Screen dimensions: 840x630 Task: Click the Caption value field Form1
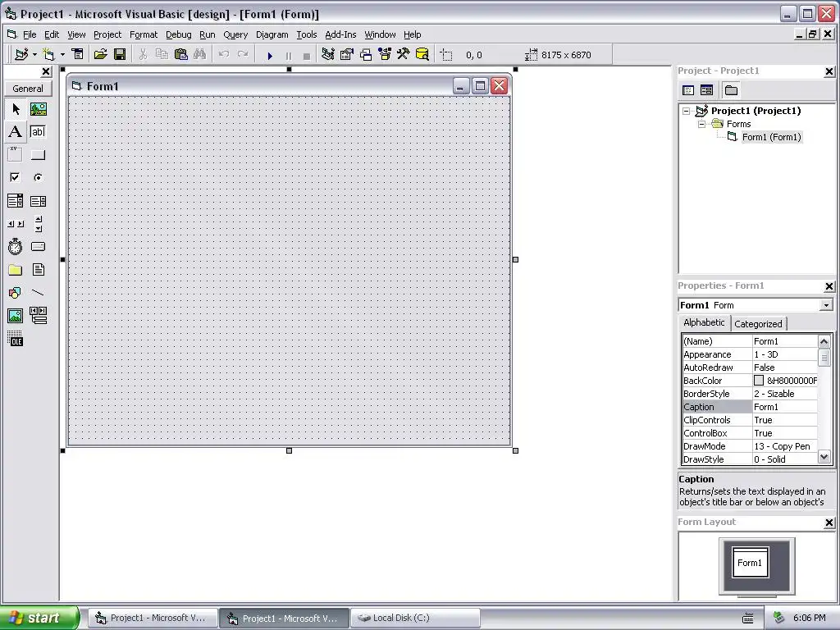click(785, 407)
